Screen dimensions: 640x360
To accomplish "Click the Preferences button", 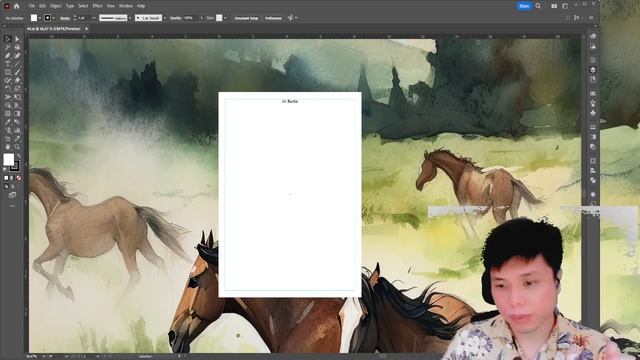I will click(273, 18).
